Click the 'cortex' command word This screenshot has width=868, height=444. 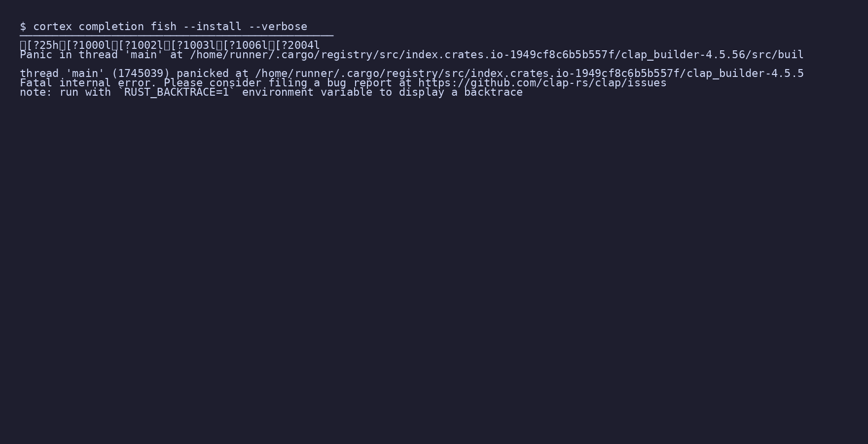(52, 27)
